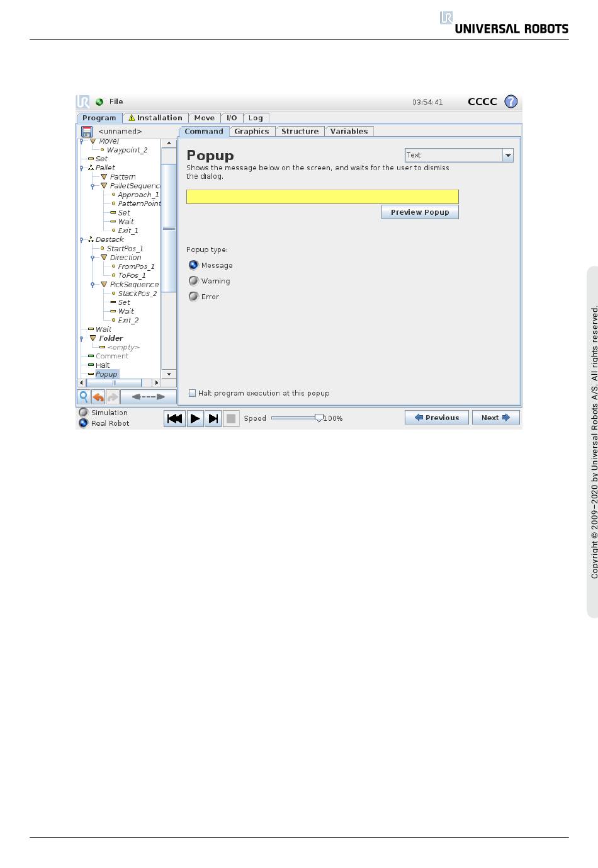Screen dimensions: 598x868
Task: Click the Pallet node icon in the tree
Action: pos(91,168)
